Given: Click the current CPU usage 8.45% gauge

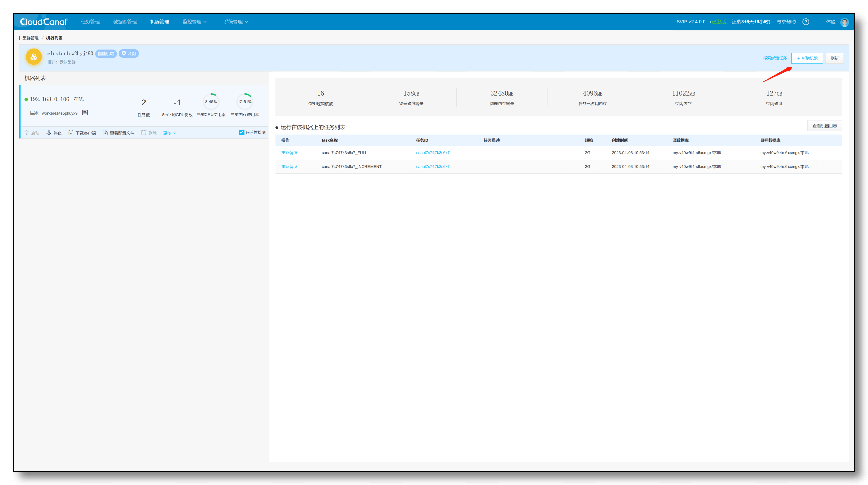Looking at the screenshot, I should click(211, 102).
